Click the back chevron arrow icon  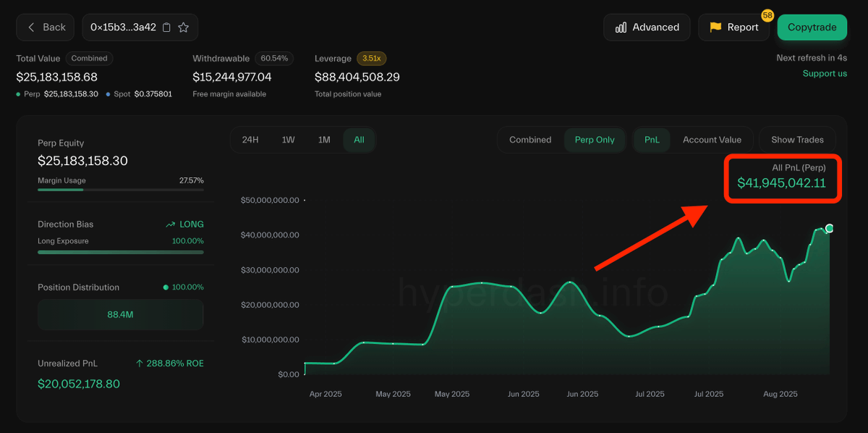coord(30,27)
